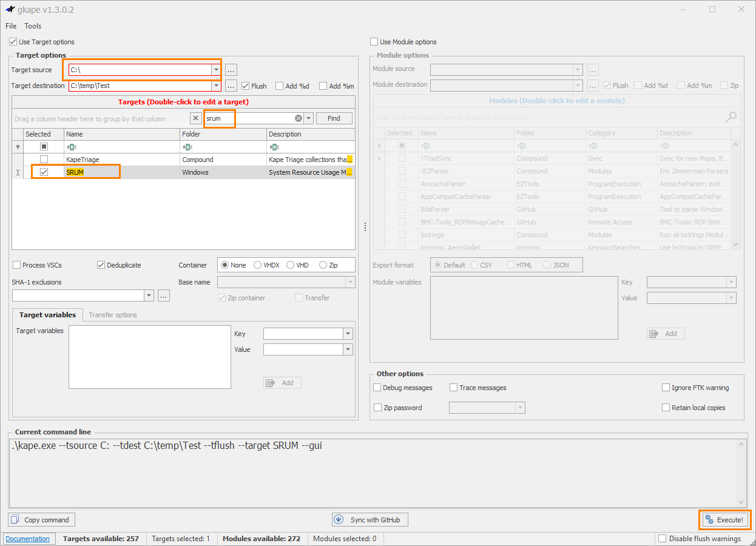Screen dimensions: 756x546
Task: Open the Documentation link
Action: tap(28, 539)
